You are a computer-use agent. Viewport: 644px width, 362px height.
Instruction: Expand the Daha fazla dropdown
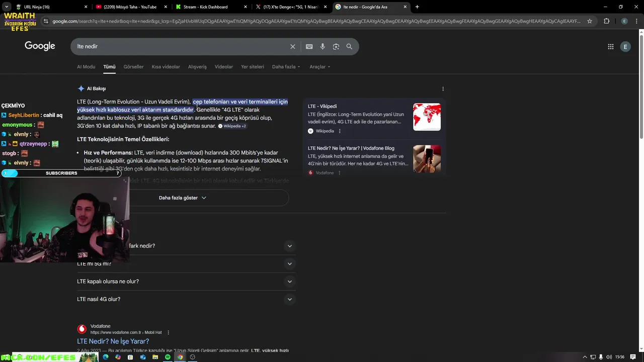point(286,67)
